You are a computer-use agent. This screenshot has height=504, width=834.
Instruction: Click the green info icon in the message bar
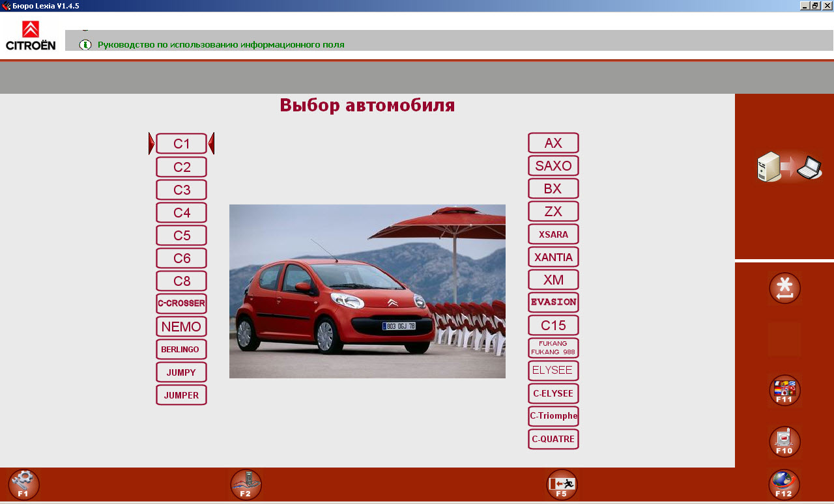click(x=85, y=44)
